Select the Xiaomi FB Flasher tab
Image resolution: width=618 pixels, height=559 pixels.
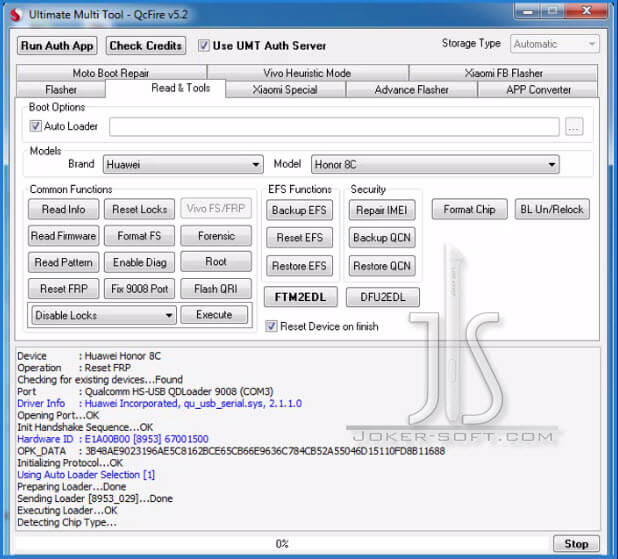(x=503, y=73)
